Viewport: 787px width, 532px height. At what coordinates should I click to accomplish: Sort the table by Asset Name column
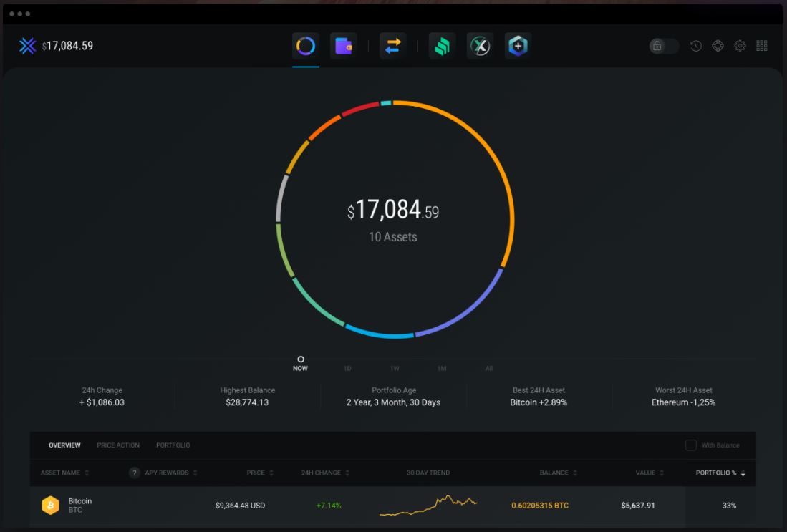click(x=64, y=473)
